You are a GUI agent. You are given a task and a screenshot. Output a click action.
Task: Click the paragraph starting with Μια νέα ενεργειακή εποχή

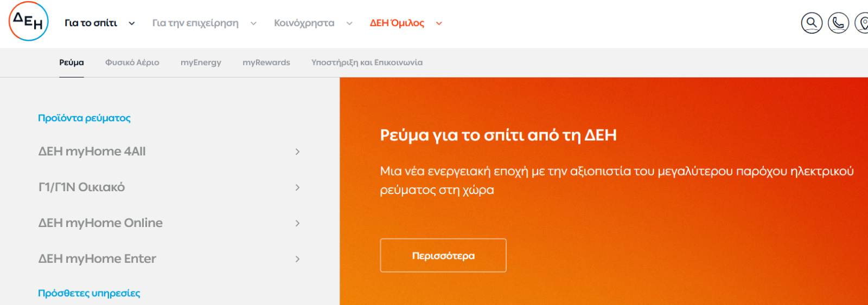(617, 180)
